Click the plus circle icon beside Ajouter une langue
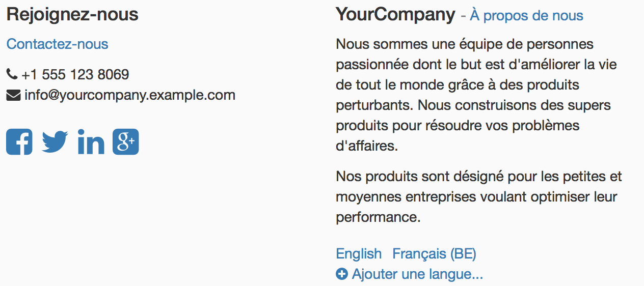The image size is (644, 286). tap(342, 274)
